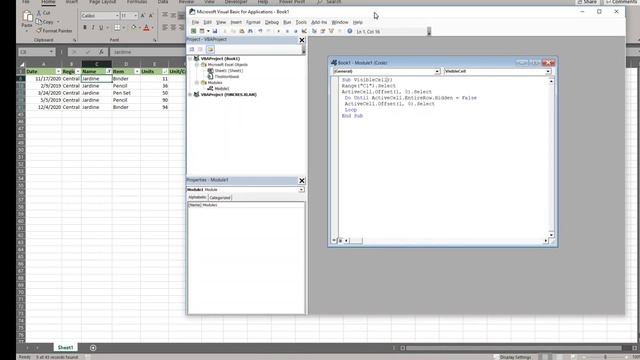This screenshot has height=360, width=640.
Task: Switch to Categorized tab in Properties panel
Action: click(x=220, y=198)
